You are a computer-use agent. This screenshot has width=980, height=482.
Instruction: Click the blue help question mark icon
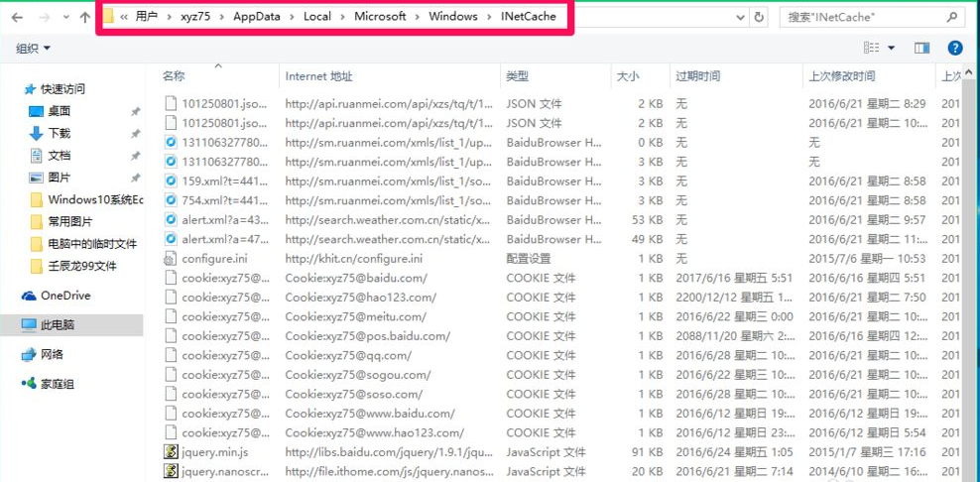pos(955,48)
